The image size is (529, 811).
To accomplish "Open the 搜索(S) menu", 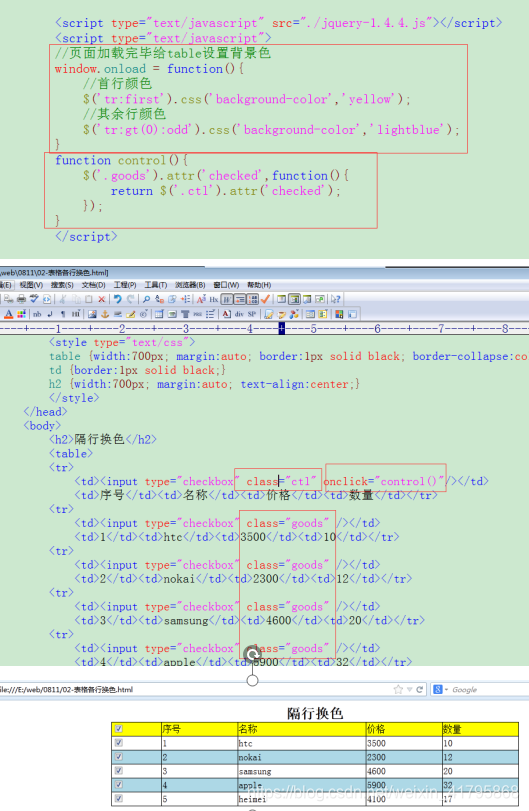I will point(62,285).
